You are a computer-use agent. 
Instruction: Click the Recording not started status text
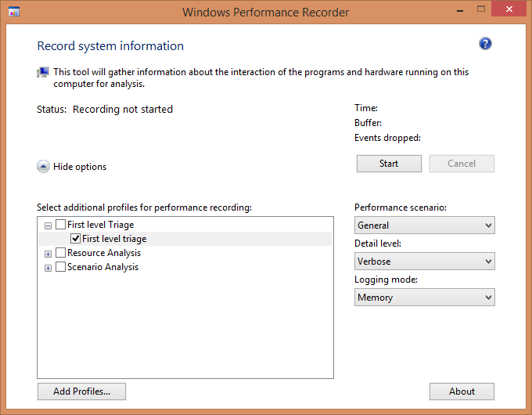click(123, 110)
